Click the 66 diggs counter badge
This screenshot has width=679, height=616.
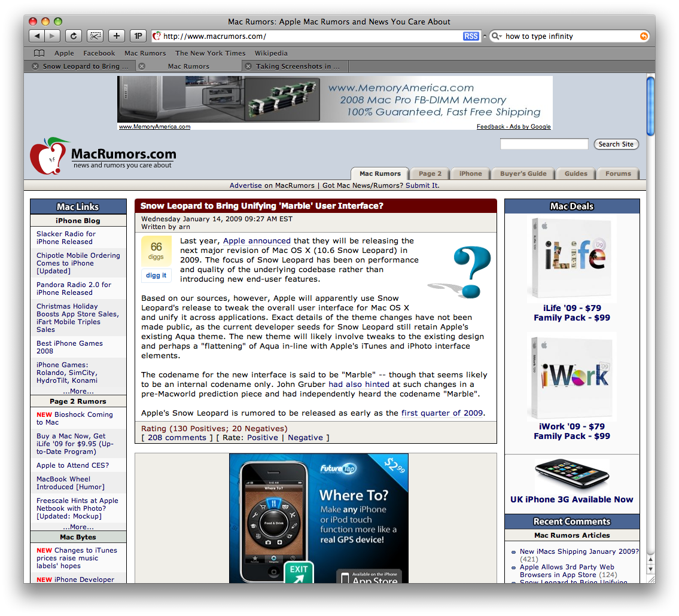156,251
